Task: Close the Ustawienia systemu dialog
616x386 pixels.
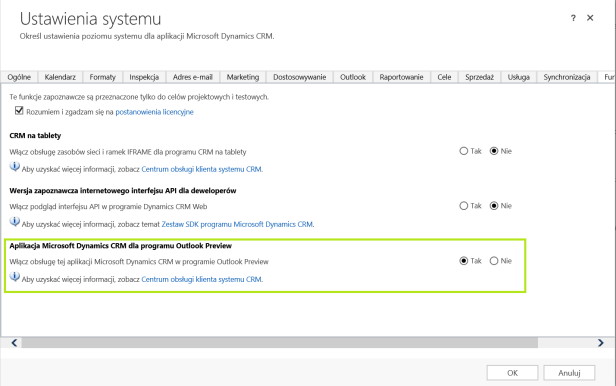Action: [590, 18]
